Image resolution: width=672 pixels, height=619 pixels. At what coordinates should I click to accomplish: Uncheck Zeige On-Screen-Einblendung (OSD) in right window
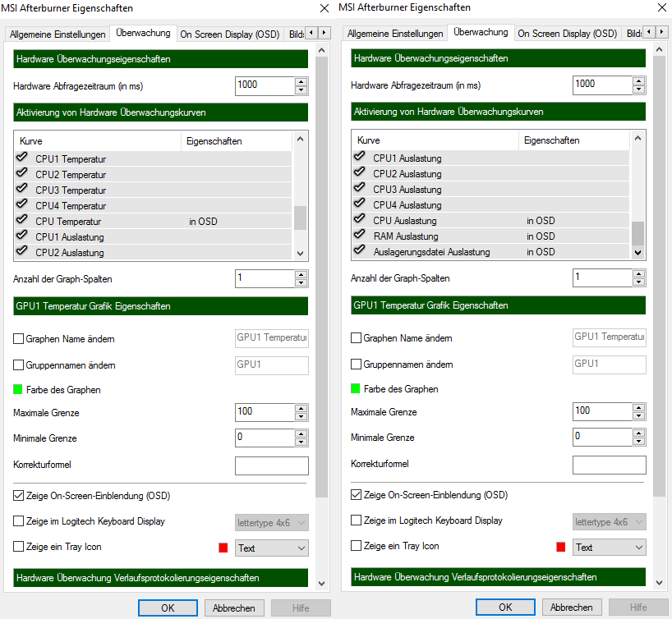(357, 495)
